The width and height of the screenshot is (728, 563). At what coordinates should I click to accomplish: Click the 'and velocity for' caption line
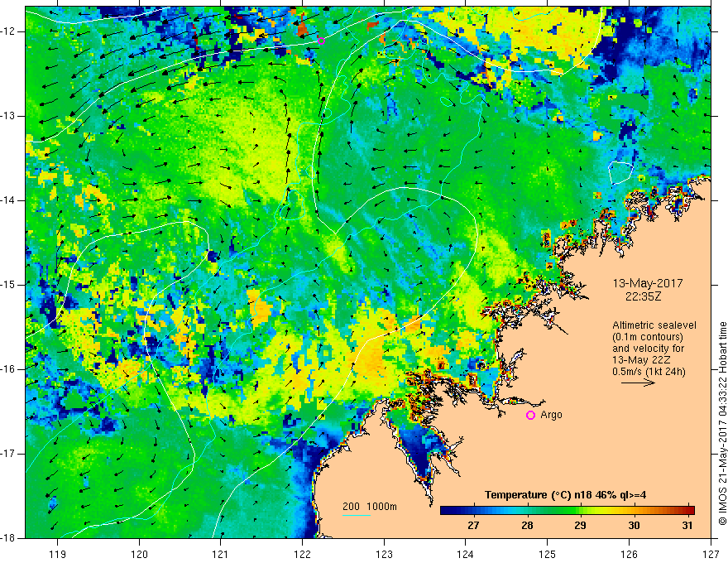648,349
